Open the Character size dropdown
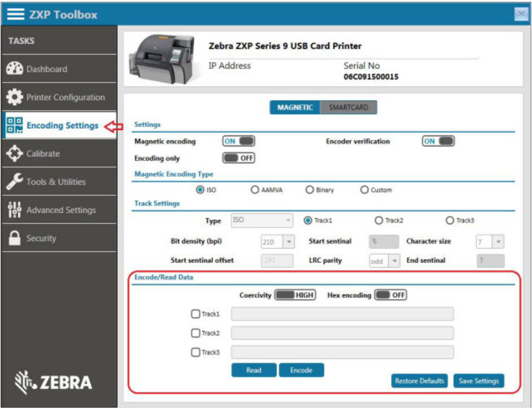 point(498,242)
